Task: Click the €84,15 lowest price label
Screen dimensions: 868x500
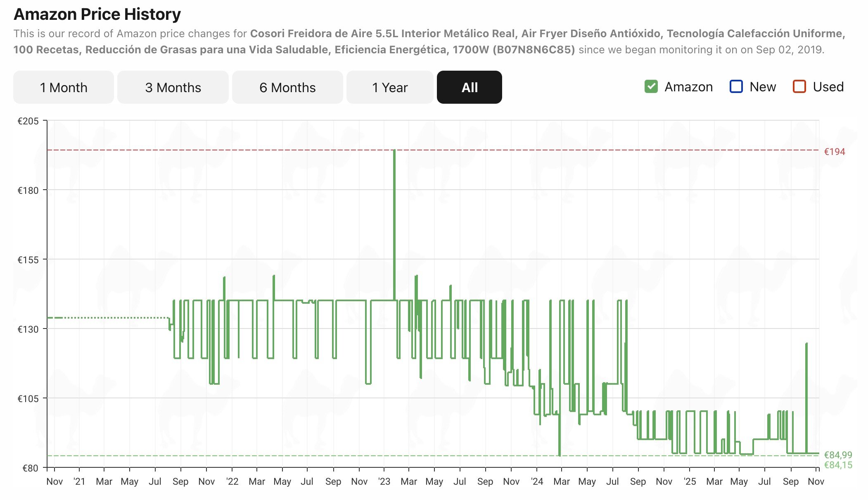Action: click(x=838, y=465)
